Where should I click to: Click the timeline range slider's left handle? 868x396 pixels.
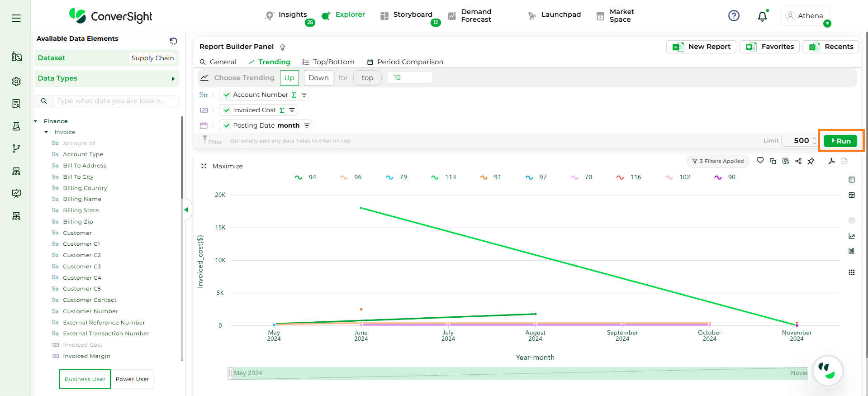pyautogui.click(x=231, y=373)
